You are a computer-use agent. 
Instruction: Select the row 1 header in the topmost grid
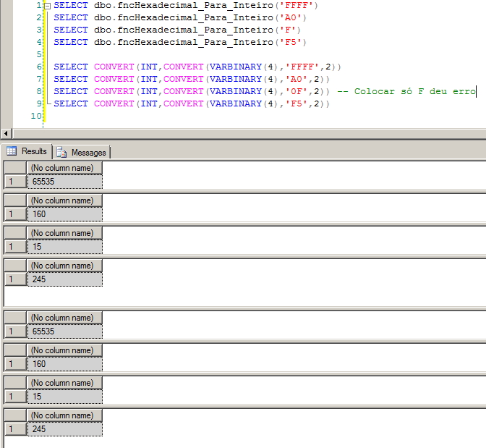pos(14,181)
